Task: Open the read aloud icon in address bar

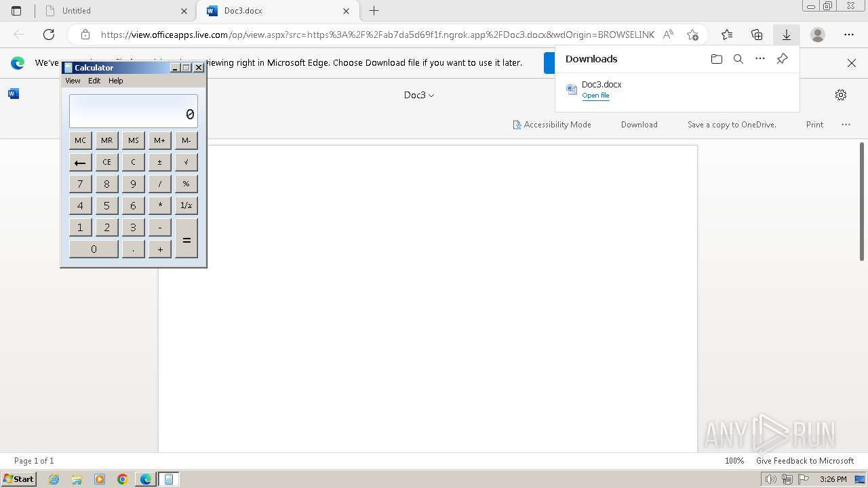Action: tap(668, 35)
